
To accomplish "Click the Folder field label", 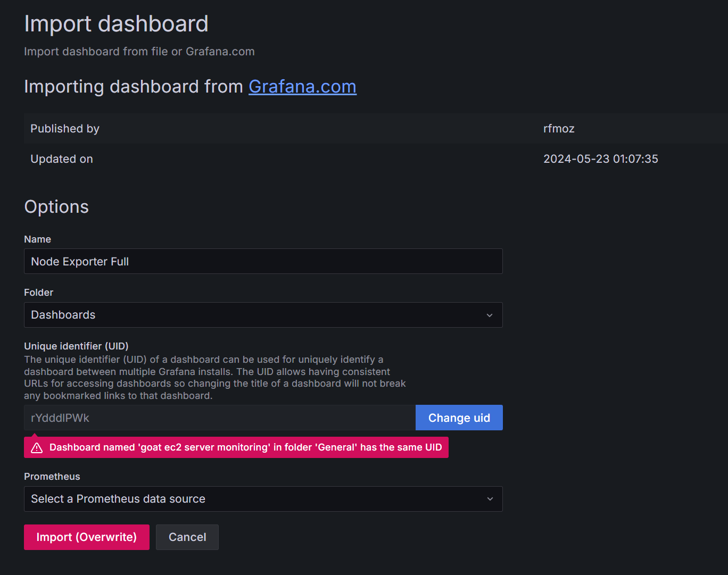I will (x=39, y=293).
